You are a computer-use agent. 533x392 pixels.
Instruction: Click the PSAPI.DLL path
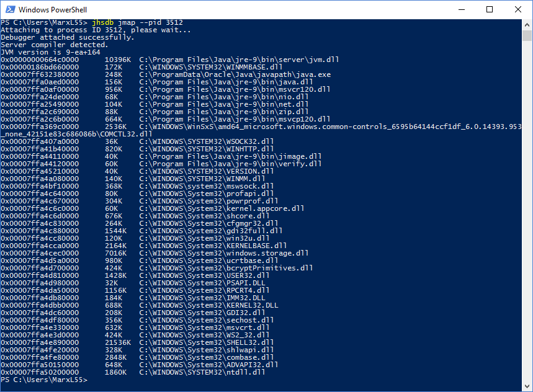click(202, 283)
